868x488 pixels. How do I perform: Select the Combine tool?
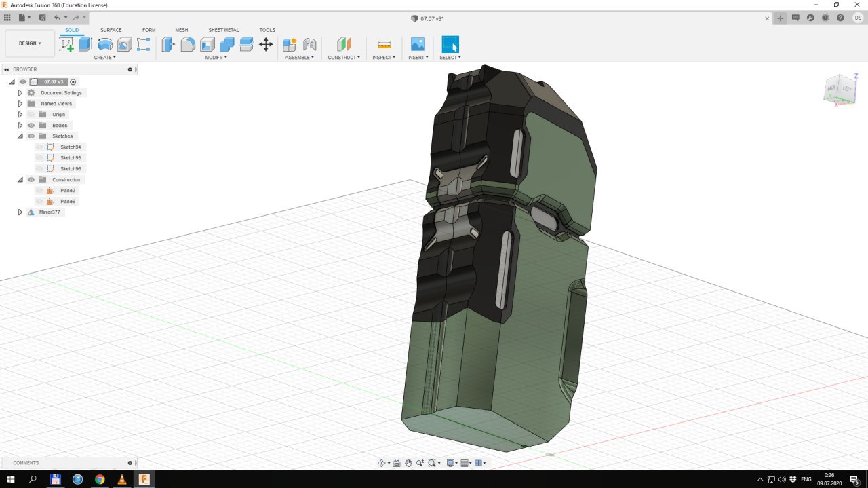[x=227, y=45]
